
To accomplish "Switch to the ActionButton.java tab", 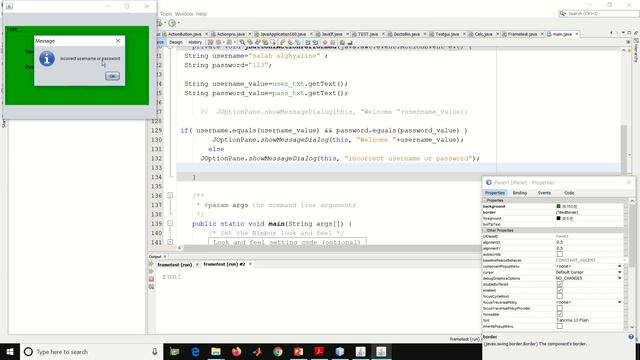I will pos(184,34).
